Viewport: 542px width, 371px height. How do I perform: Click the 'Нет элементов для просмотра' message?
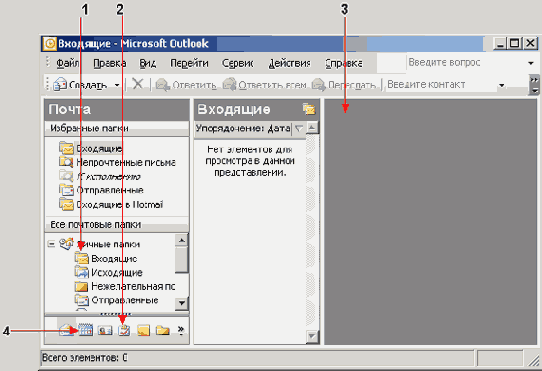pos(250,161)
